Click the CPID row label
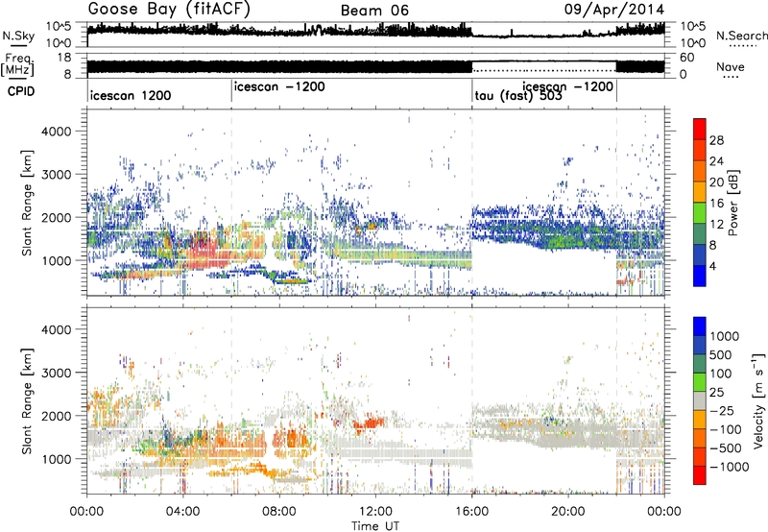This screenshot has width=768, height=532. click(x=21, y=91)
